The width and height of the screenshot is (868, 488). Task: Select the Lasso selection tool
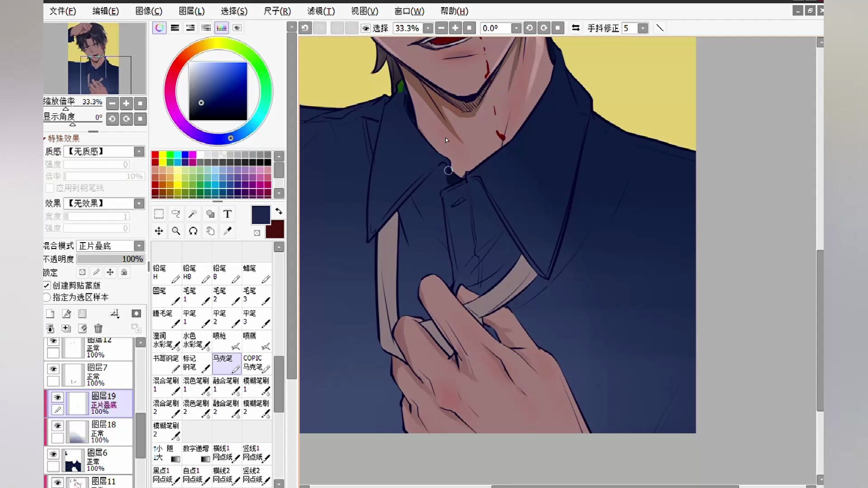click(176, 214)
